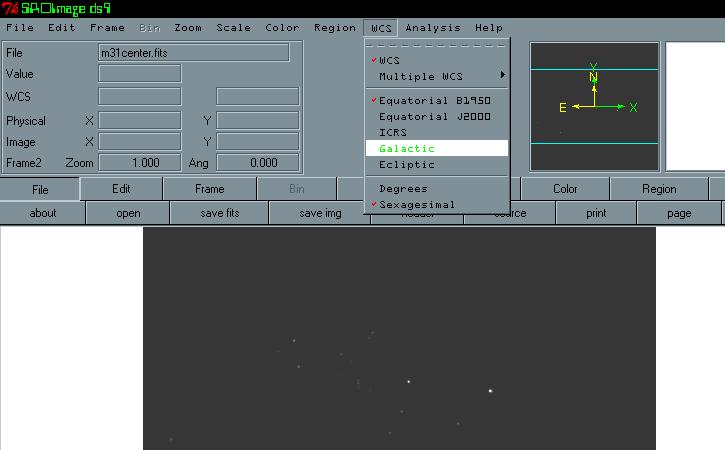Click the File name field m31center.fits
This screenshot has height=450, width=725.
pyautogui.click(x=194, y=53)
